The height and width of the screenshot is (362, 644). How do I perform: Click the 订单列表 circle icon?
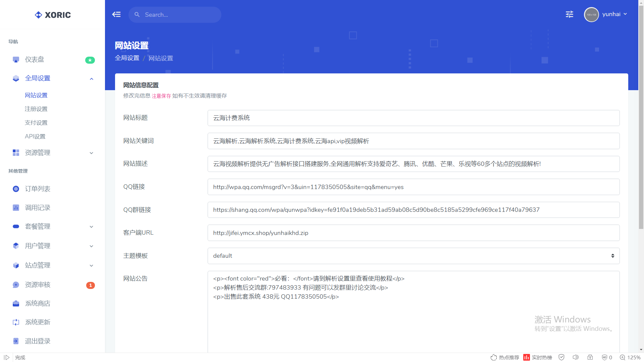click(16, 189)
